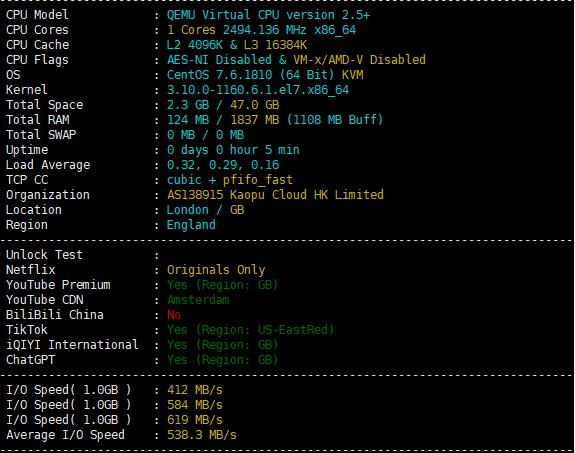Click the TikTok label
The height and width of the screenshot is (453, 575).
click(x=27, y=330)
